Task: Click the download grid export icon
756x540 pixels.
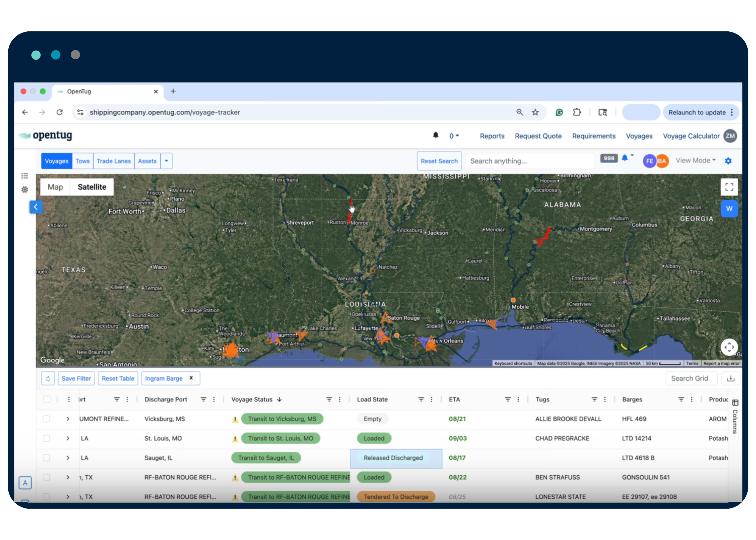Action: point(731,378)
